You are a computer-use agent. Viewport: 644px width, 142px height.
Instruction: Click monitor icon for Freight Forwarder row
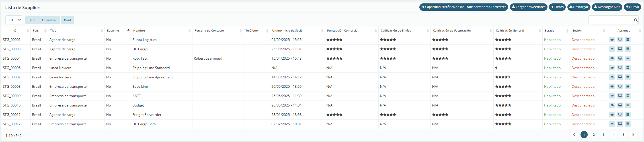coord(620,115)
